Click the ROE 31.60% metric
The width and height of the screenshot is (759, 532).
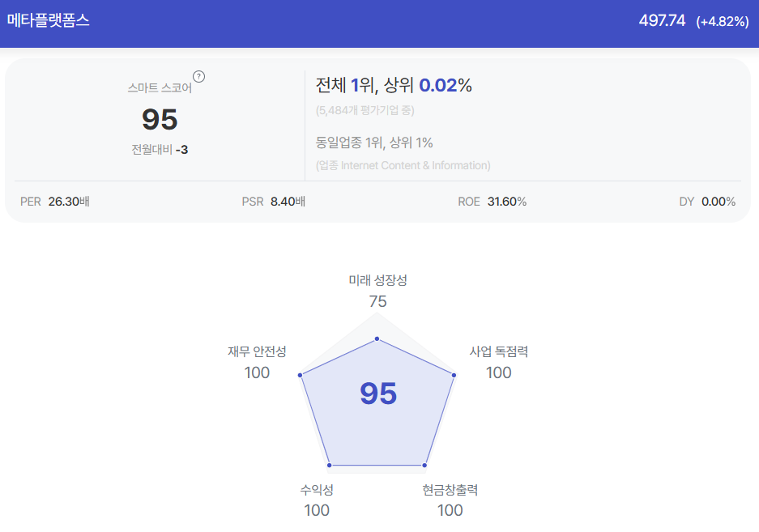[492, 202]
